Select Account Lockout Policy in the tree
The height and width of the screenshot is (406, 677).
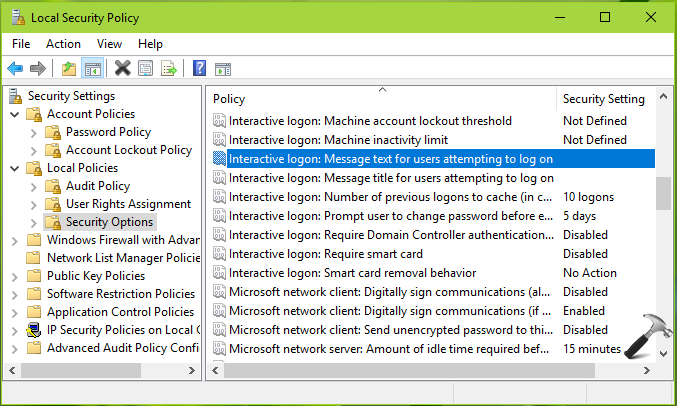click(129, 150)
